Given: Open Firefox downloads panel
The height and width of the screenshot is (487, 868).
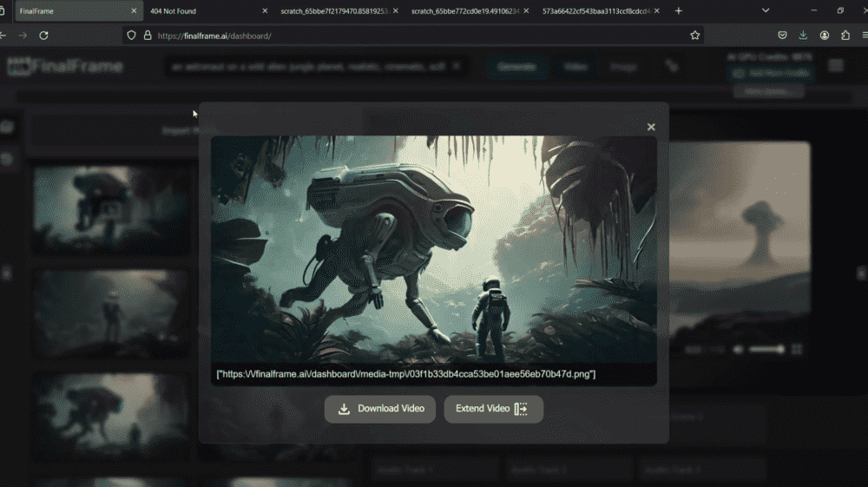Looking at the screenshot, I should click(x=803, y=36).
